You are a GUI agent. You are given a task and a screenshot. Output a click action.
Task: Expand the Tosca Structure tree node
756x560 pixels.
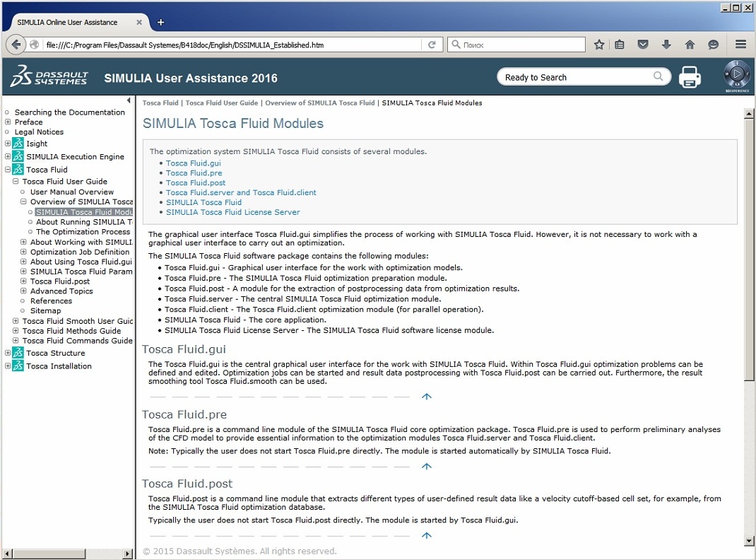8,353
